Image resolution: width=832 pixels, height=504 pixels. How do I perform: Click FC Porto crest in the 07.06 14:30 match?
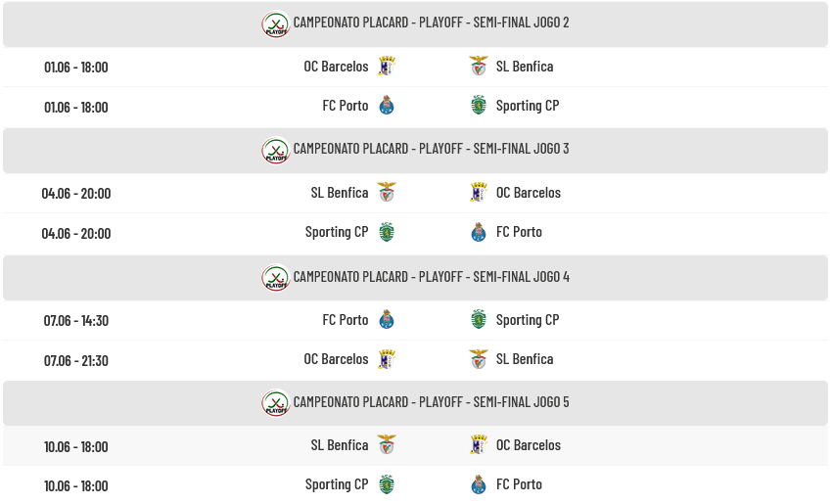coord(387,320)
